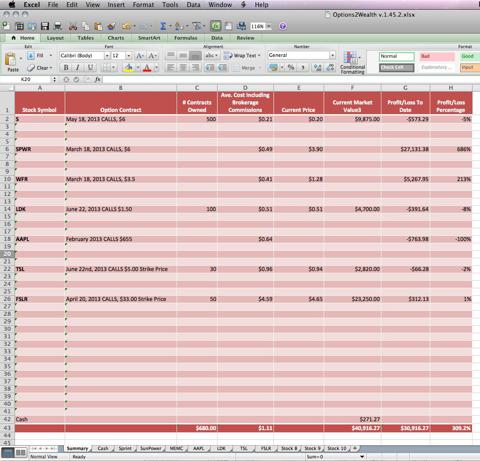480x461 pixels.
Task: Click the Comma Style icon
Action: (x=303, y=68)
